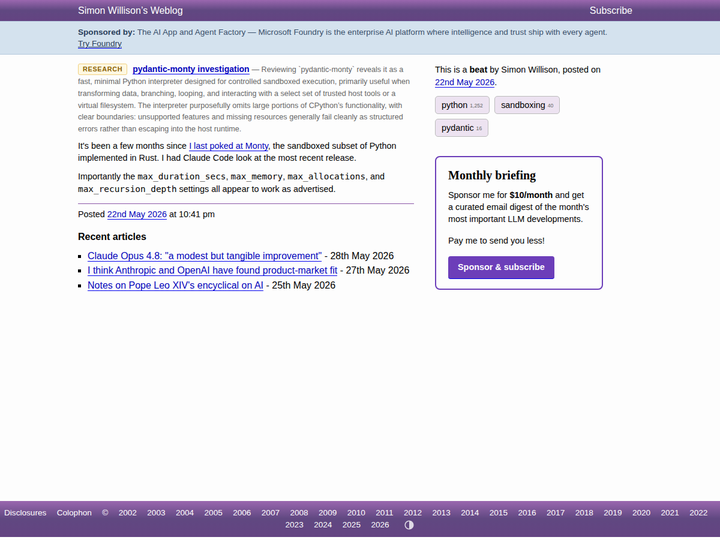Go to the 2024 archive
The image size is (720, 540).
[323, 525]
